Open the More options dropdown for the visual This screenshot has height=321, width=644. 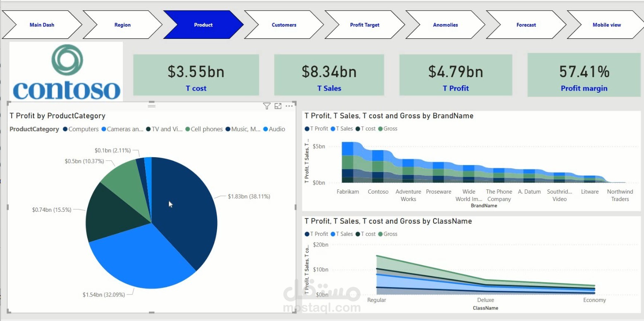(289, 106)
